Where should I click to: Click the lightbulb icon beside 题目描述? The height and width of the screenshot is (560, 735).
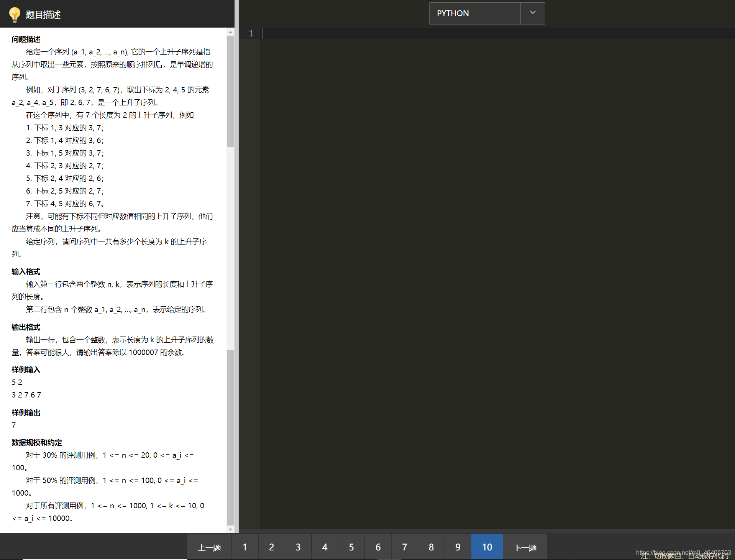click(15, 15)
